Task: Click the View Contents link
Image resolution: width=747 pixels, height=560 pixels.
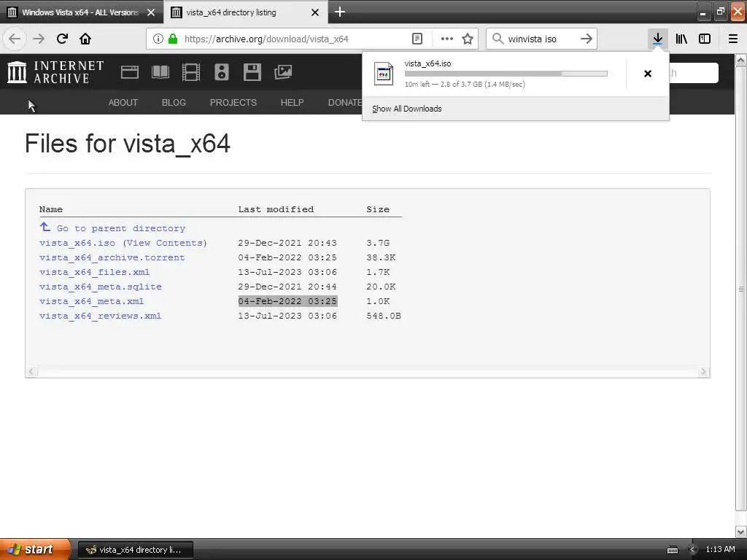Action: coord(165,243)
